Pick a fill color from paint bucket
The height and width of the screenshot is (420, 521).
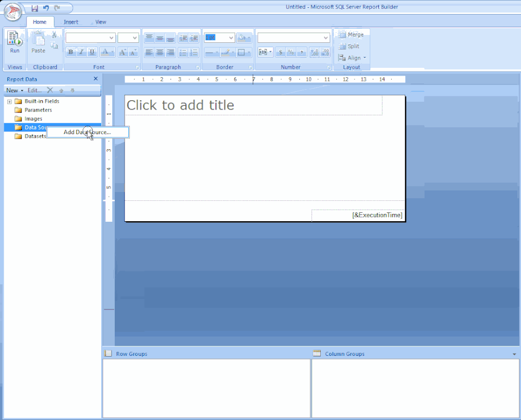(244, 38)
